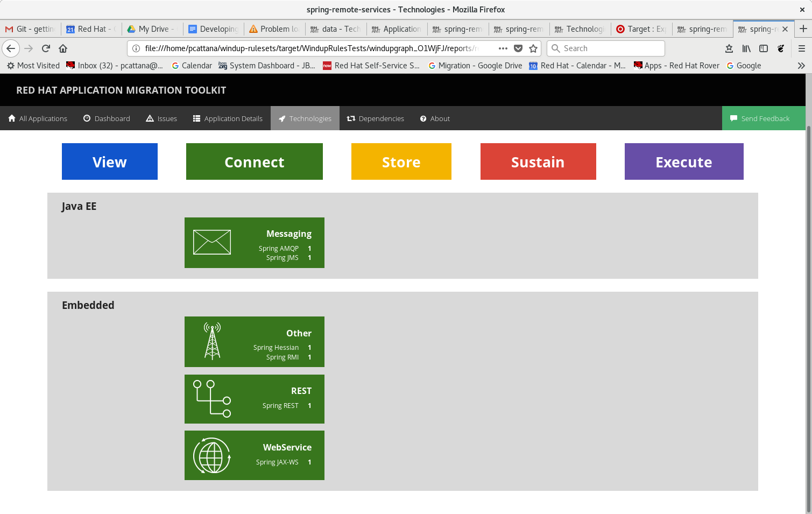Screen dimensions: 812x514
Task: Open the About page
Action: pos(435,118)
